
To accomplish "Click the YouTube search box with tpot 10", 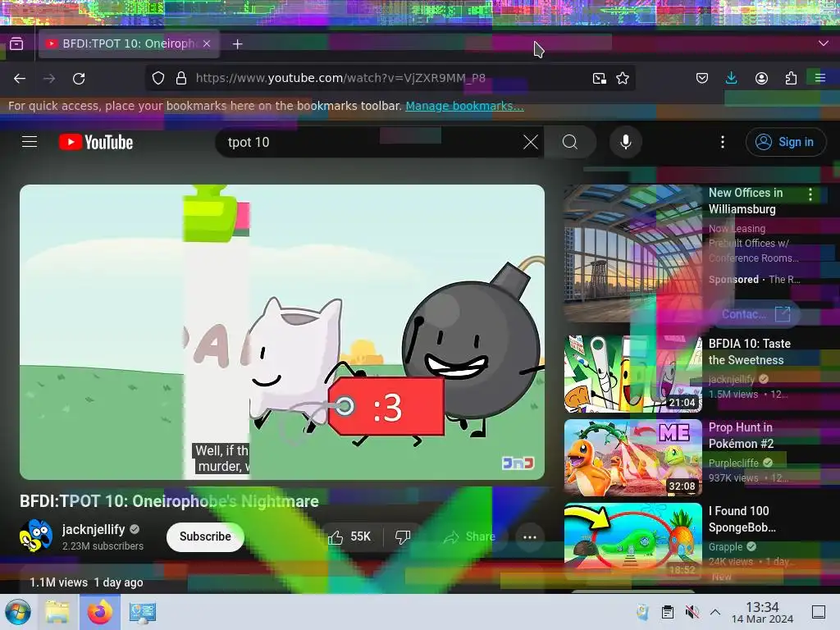I will 370,142.
